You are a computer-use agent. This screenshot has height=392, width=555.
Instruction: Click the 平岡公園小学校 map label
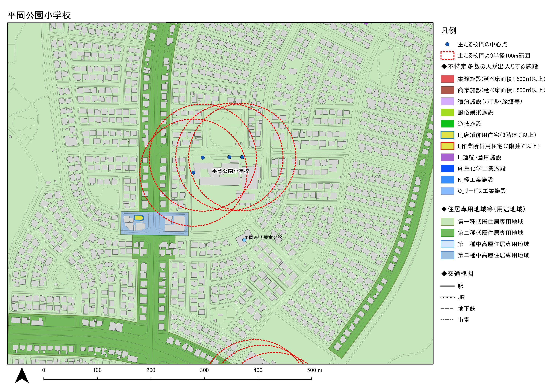click(x=231, y=171)
